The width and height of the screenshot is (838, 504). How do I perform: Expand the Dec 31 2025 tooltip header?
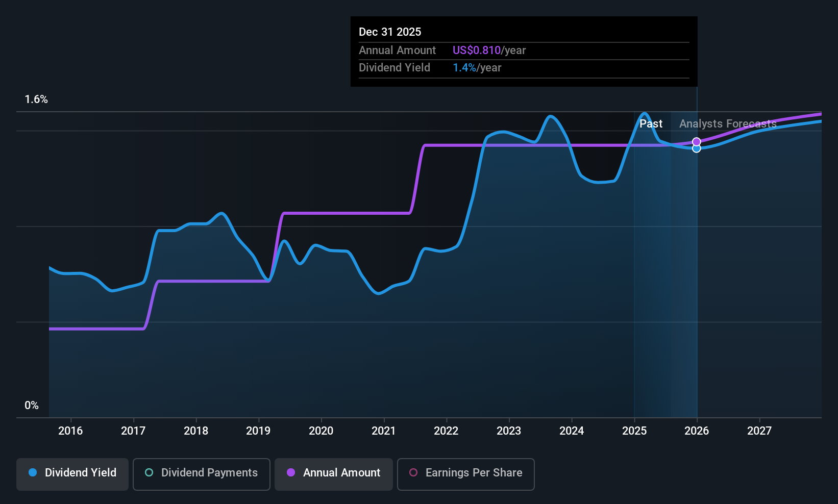pyautogui.click(x=390, y=32)
